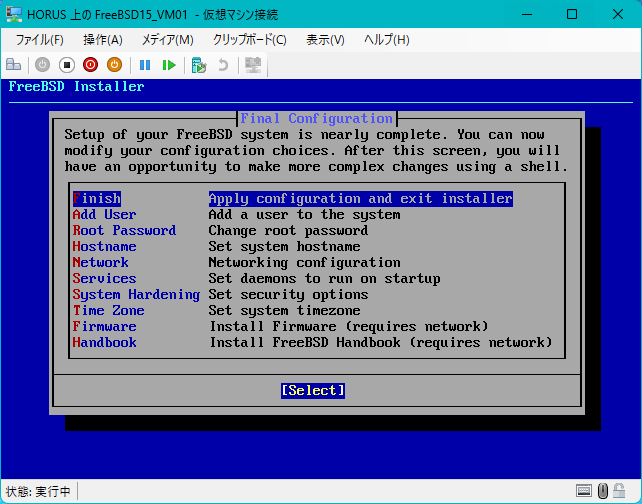Click the Revert arrow icon
The height and width of the screenshot is (504, 642).
pyautogui.click(x=223, y=65)
